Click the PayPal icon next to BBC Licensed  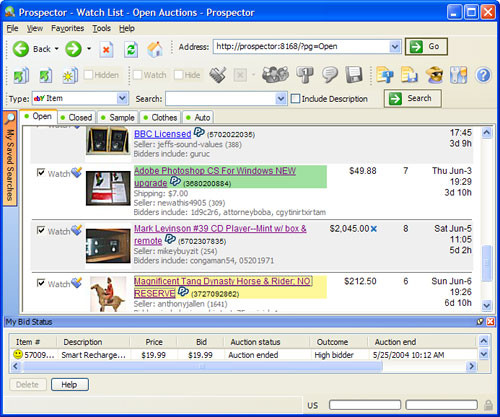pos(199,132)
